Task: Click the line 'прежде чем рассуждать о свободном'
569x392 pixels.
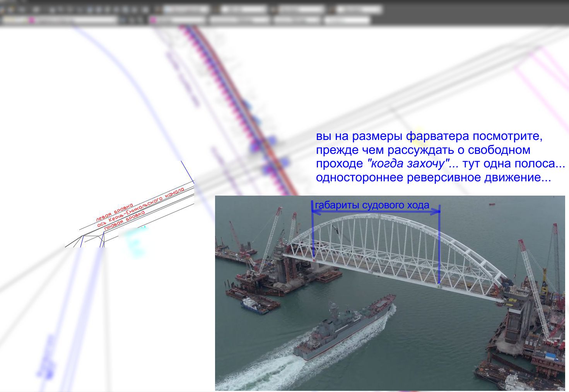Action: coord(423,150)
